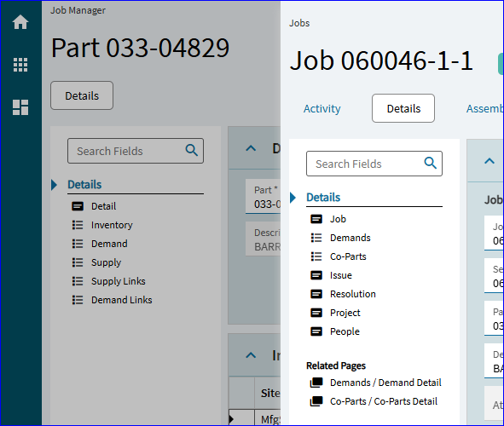Click the Supply Links list icon
Screen dimensions: 504x426
click(x=78, y=281)
